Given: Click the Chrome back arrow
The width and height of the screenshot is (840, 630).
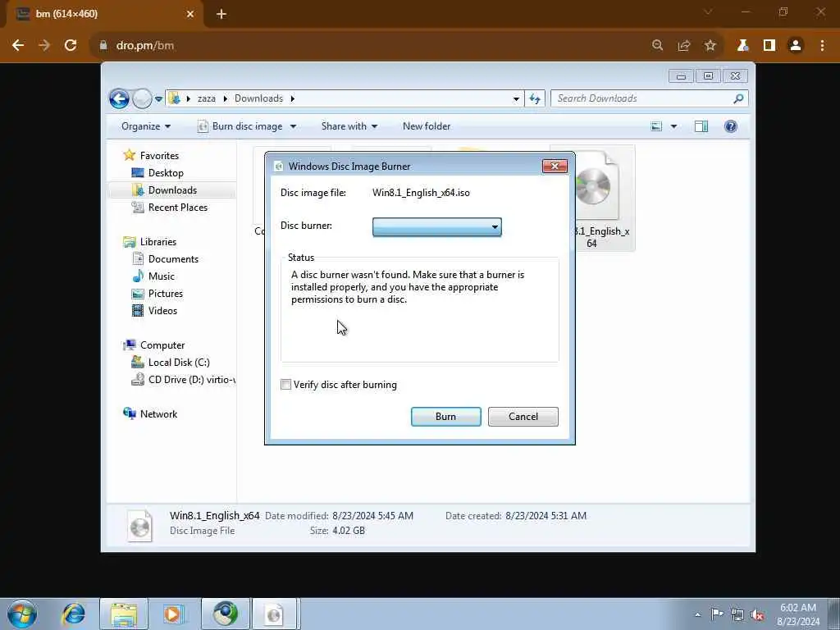Looking at the screenshot, I should click(18, 46).
